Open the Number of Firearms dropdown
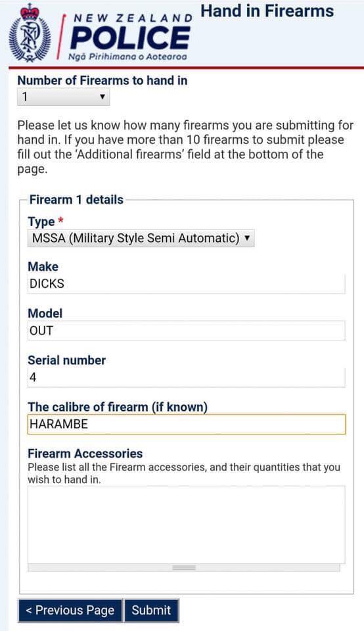The width and height of the screenshot is (364, 631). [63, 97]
